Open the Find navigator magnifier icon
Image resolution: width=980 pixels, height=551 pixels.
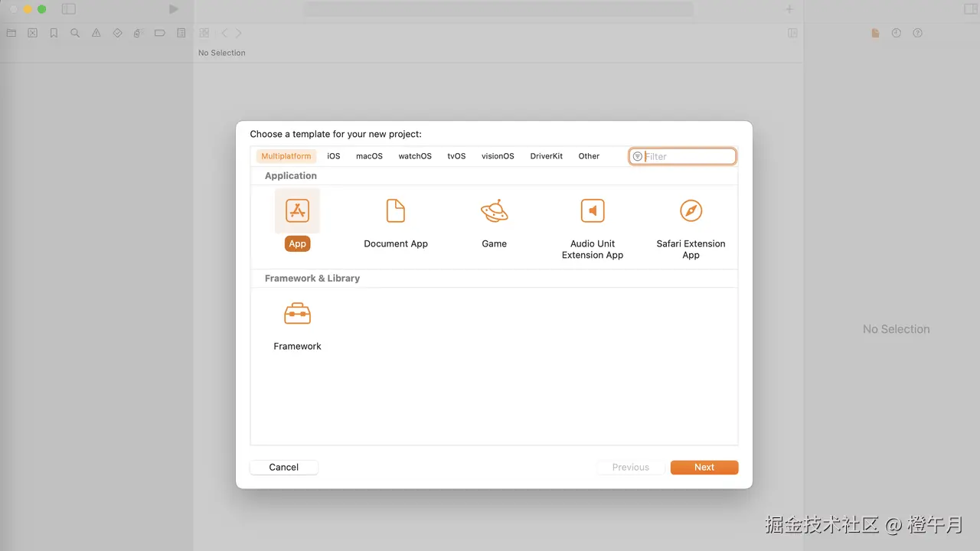(75, 33)
